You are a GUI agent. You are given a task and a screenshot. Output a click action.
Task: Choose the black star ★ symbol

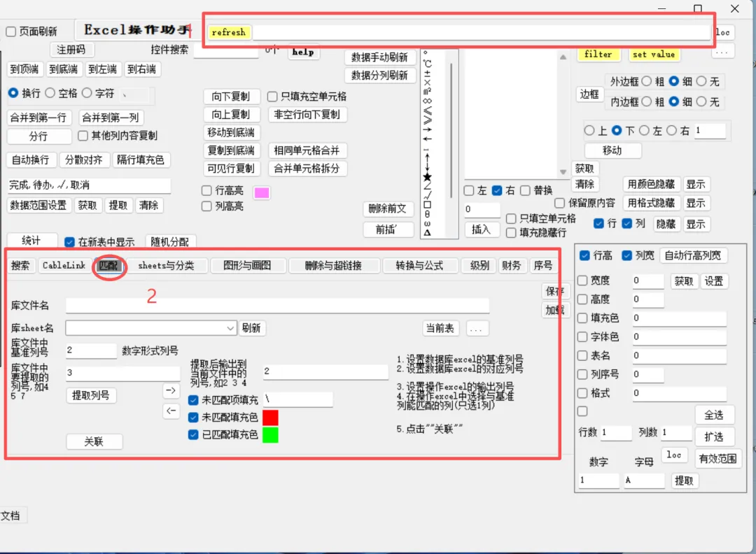(x=427, y=177)
